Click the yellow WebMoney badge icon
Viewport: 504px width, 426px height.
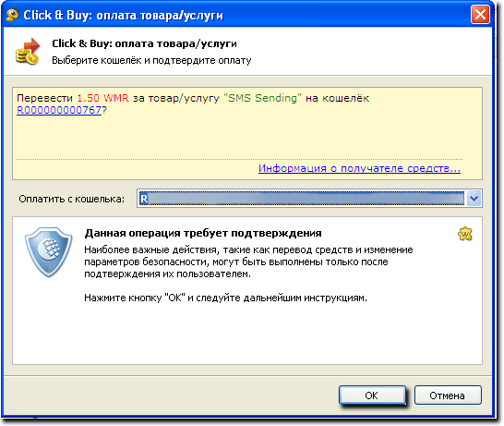pyautogui.click(x=465, y=234)
